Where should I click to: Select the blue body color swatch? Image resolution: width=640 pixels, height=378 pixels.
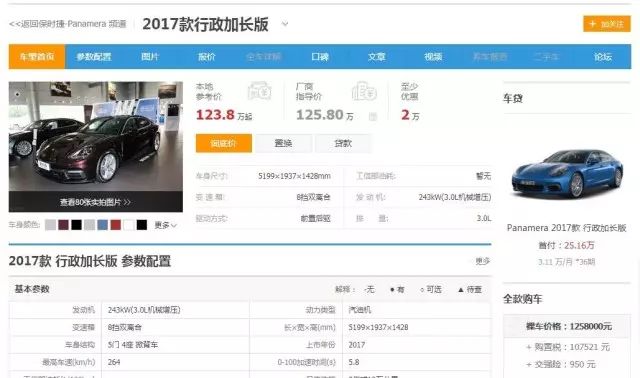tap(102, 225)
